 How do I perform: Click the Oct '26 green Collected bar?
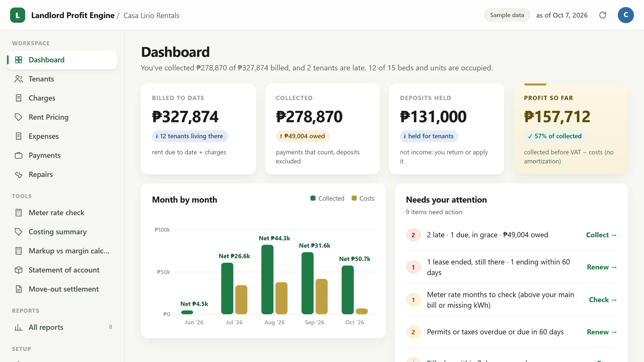point(347,290)
